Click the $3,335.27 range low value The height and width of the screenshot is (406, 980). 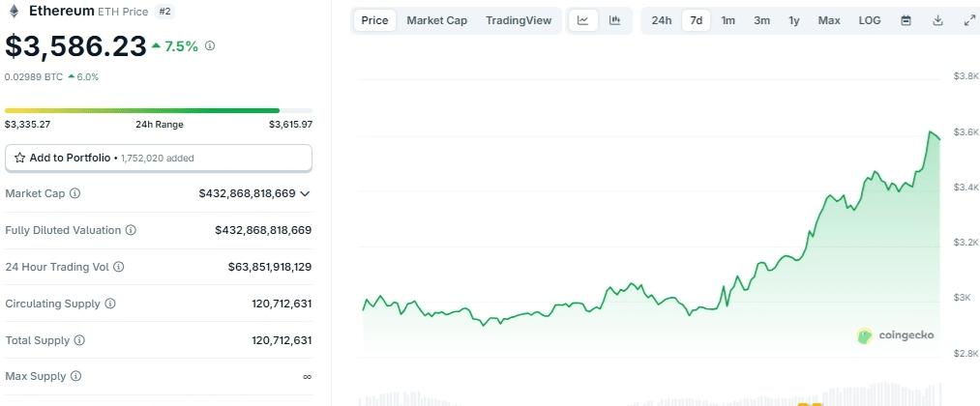coord(27,125)
